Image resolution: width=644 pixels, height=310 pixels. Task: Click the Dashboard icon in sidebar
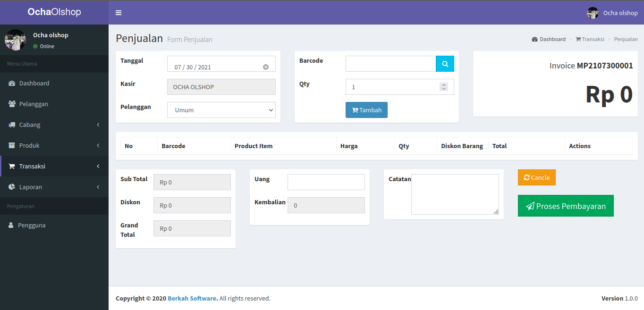point(12,84)
